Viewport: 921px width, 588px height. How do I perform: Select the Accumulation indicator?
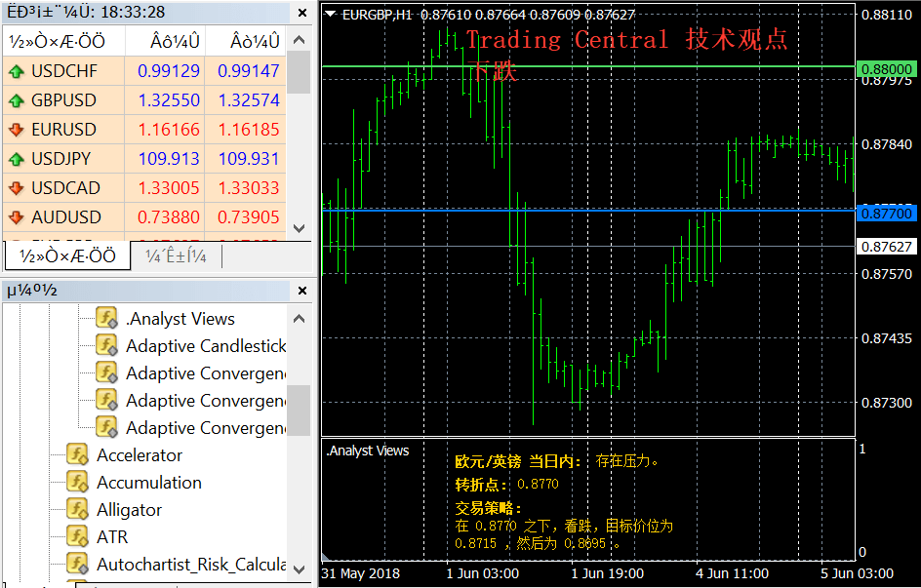pos(149,483)
